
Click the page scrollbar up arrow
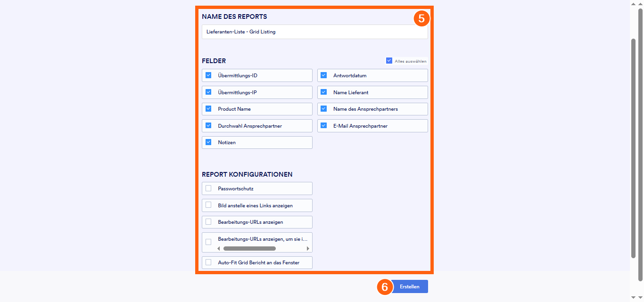[634, 3]
